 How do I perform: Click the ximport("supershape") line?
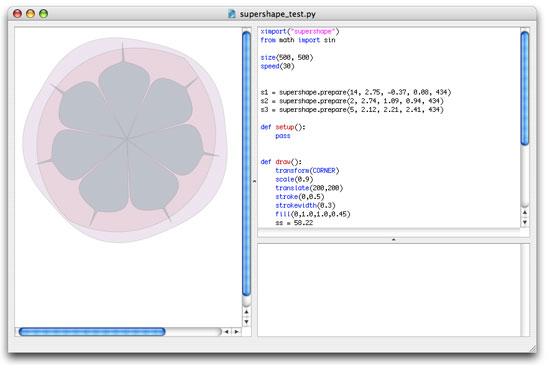tap(300, 32)
